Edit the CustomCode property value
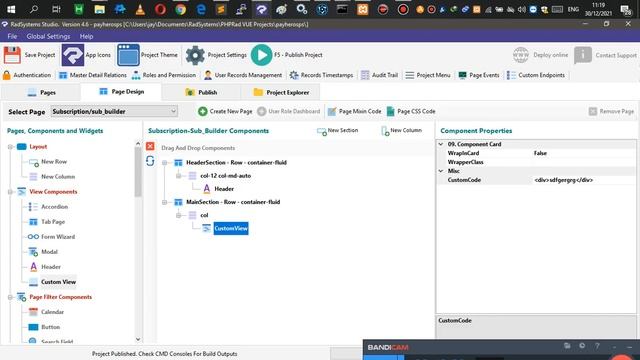This screenshot has width=640, height=360. click(x=584, y=180)
